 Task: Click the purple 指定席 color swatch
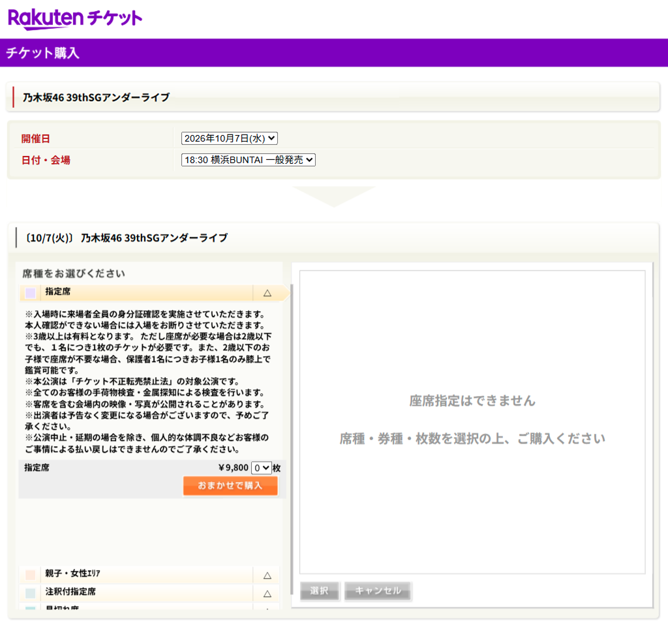(30, 293)
